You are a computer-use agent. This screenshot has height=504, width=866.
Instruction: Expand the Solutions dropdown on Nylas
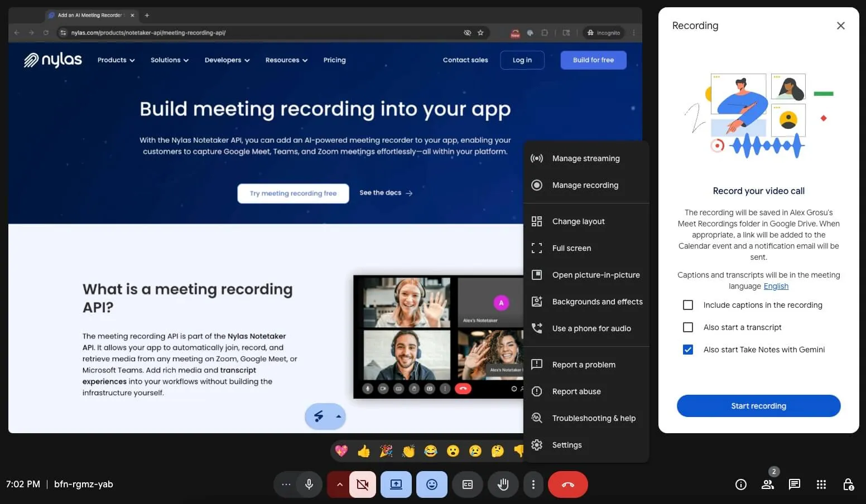click(170, 60)
